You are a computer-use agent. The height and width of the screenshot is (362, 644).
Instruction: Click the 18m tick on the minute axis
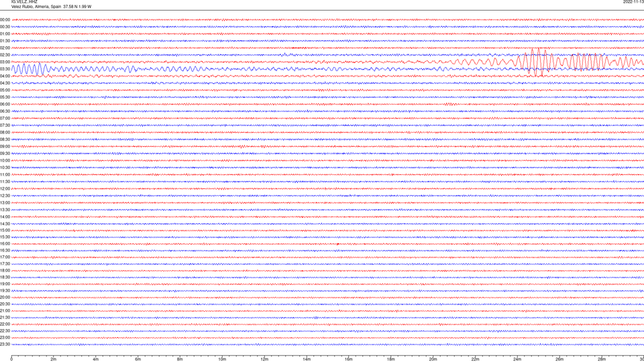point(391,359)
